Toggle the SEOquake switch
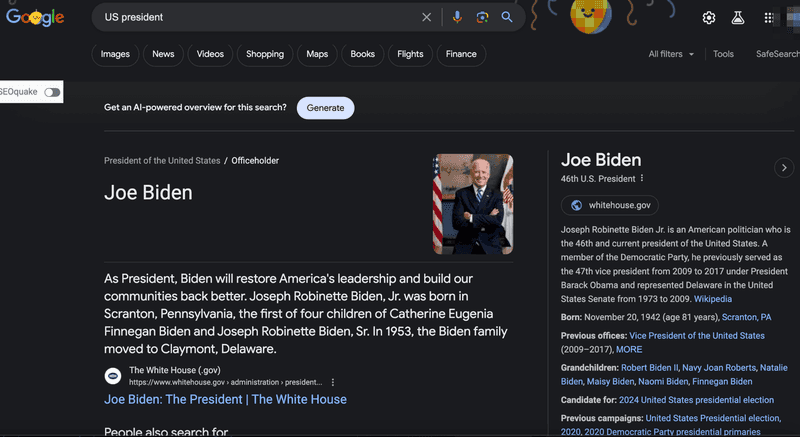Image resolution: width=800 pixels, height=437 pixels. 52,92
